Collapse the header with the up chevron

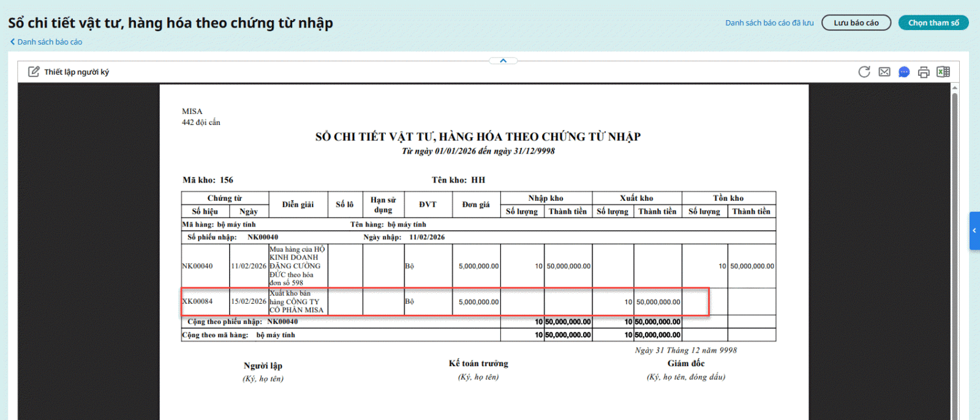click(x=503, y=61)
